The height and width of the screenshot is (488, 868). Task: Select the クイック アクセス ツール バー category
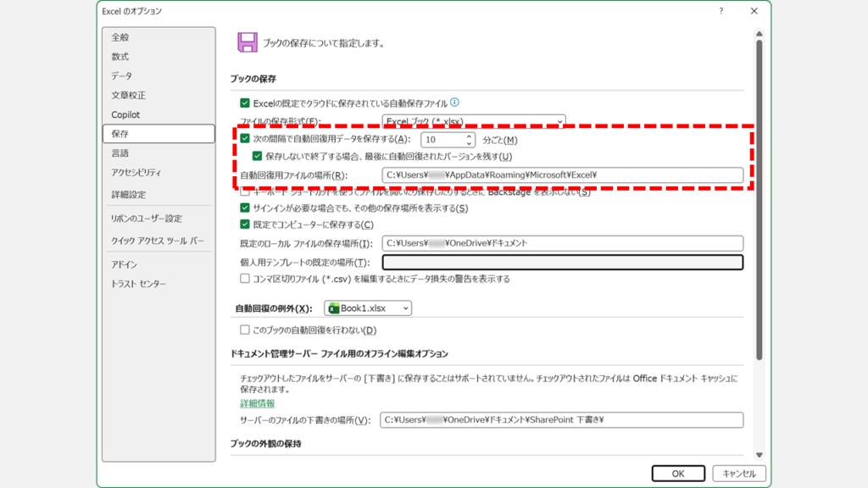[x=159, y=241]
